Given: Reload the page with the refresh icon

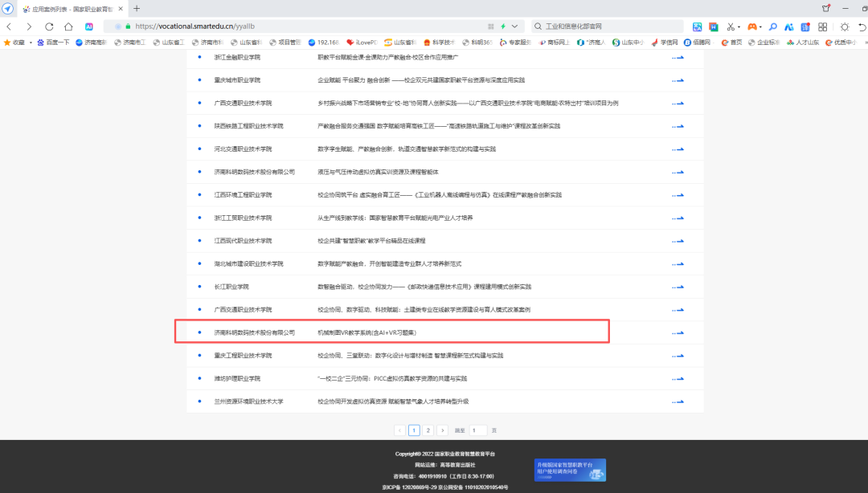Looking at the screenshot, I should tap(49, 26).
